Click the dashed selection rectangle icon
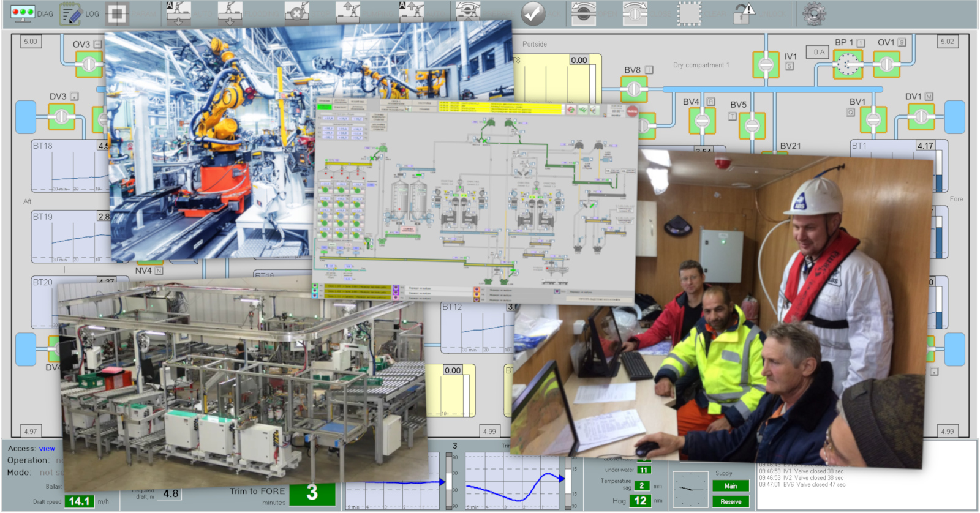 689,13
